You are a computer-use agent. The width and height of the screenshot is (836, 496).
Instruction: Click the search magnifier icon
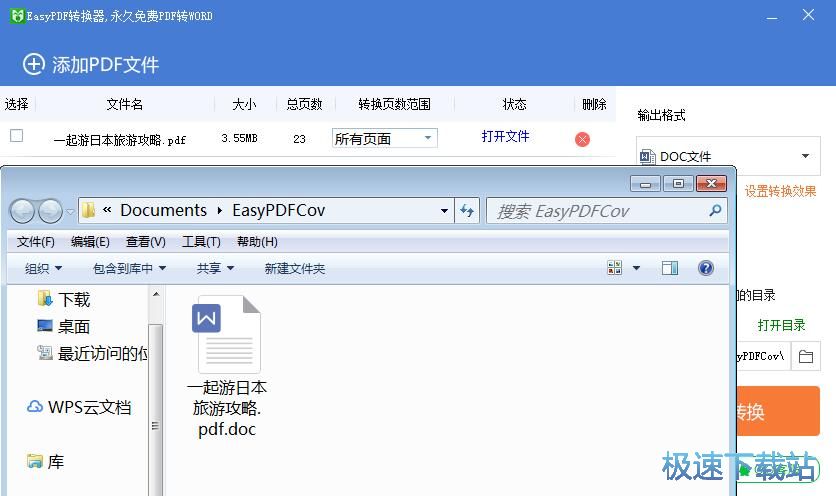coord(715,211)
